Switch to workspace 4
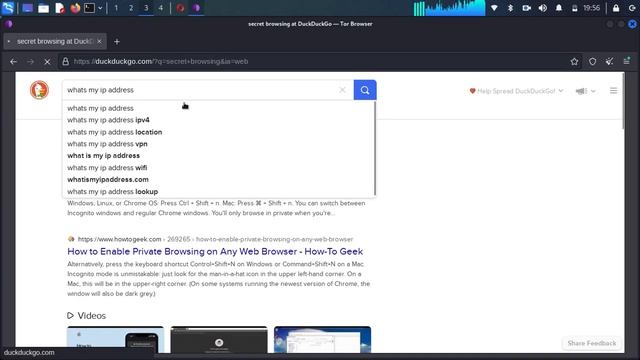This screenshot has height=360, width=640. tap(160, 8)
